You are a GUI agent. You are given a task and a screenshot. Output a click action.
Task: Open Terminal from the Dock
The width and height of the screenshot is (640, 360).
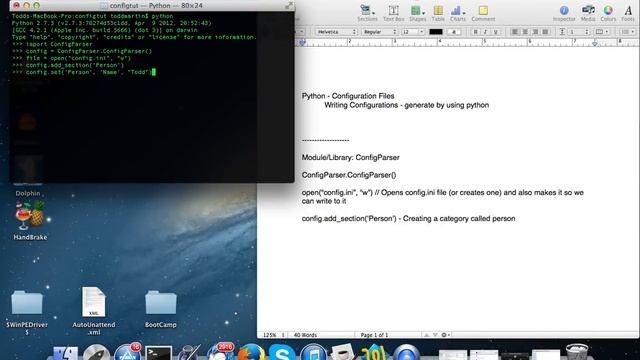(158, 353)
